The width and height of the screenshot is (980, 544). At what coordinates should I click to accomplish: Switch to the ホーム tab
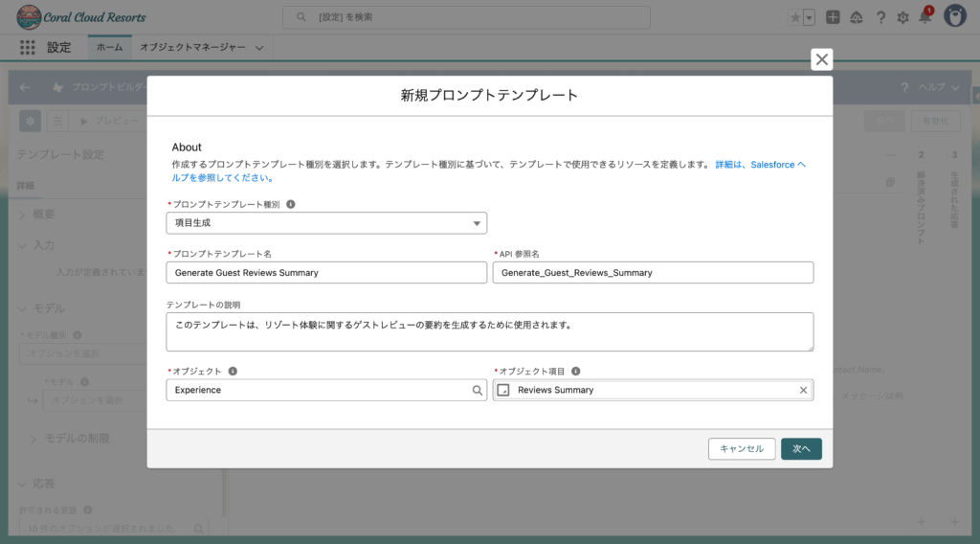pyautogui.click(x=109, y=47)
